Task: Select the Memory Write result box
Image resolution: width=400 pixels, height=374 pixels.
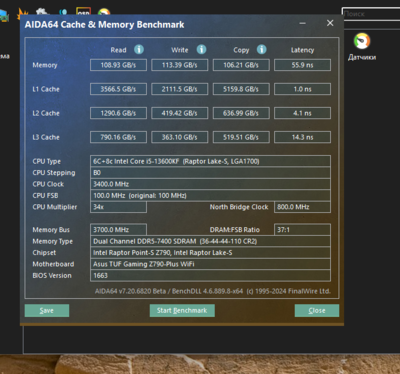Action: point(180,65)
